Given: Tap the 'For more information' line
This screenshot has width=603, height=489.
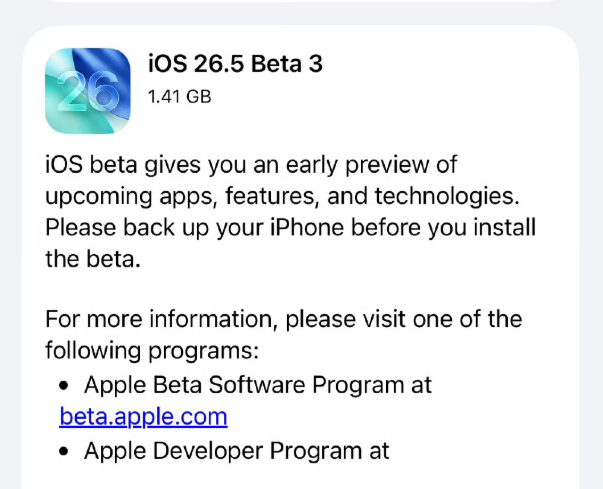Looking at the screenshot, I should (x=283, y=320).
